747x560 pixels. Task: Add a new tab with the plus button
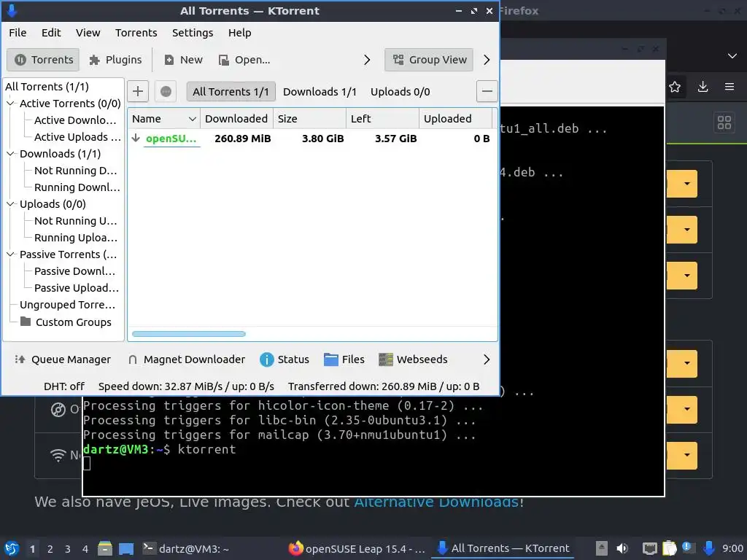(138, 91)
